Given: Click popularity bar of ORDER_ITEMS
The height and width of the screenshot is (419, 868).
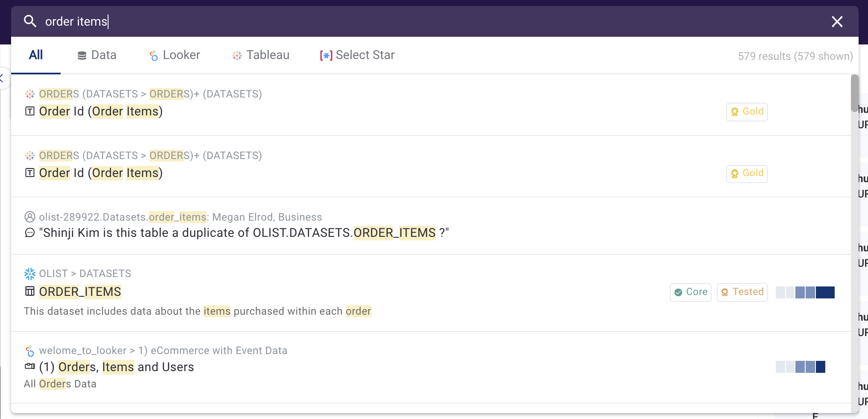Looking at the screenshot, I should click(805, 292).
